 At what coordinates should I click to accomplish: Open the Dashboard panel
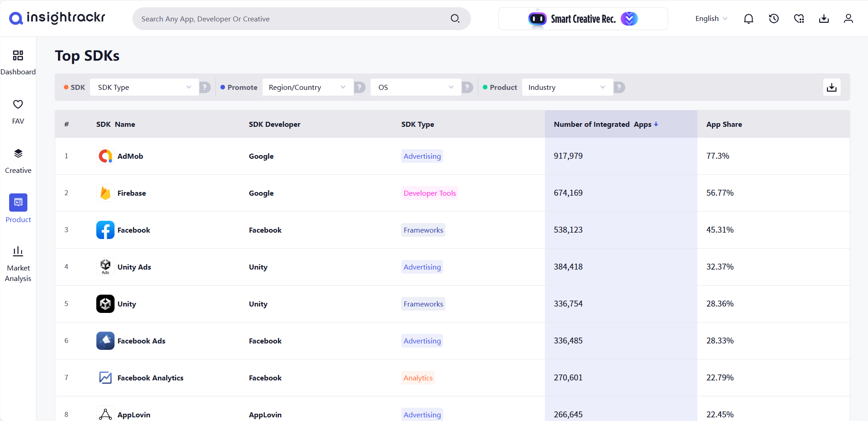pos(18,62)
